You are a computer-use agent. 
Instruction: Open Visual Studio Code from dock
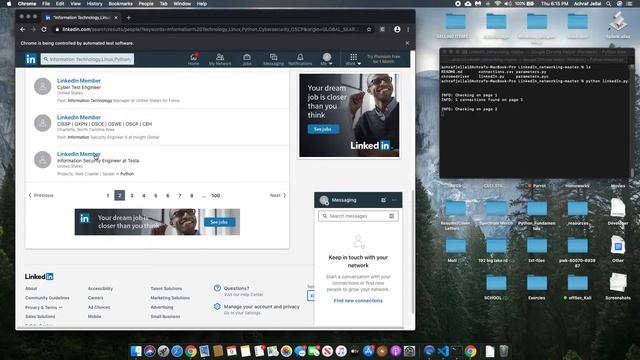(443, 351)
